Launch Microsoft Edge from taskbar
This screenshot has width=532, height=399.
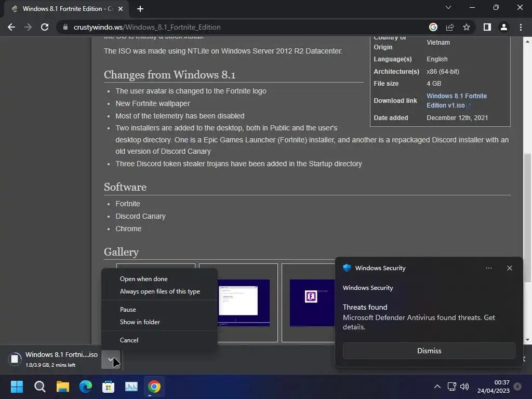coord(86,387)
